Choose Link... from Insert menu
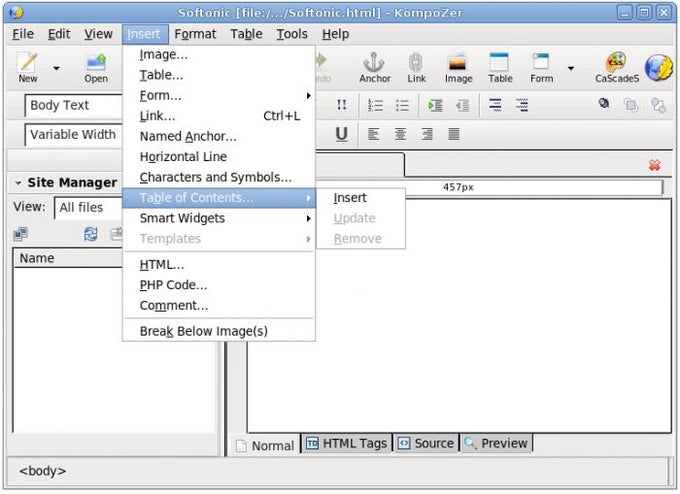Image resolution: width=680 pixels, height=494 pixels. 219,116
